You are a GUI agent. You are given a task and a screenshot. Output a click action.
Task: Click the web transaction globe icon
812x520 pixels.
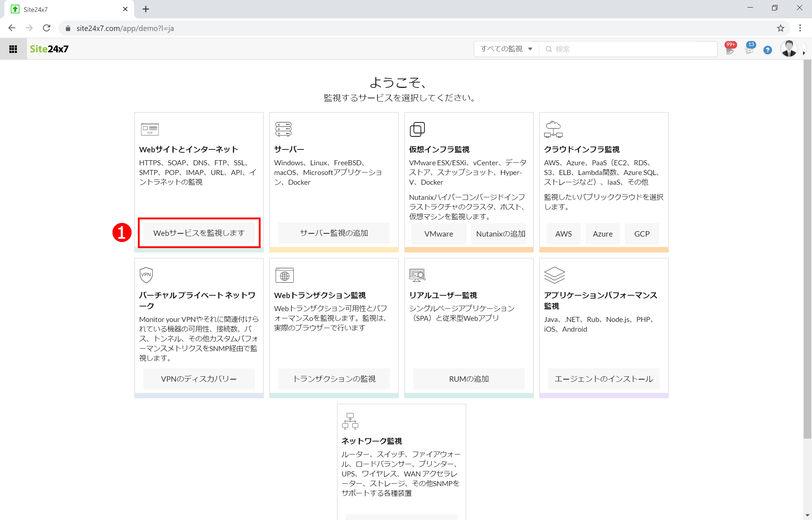284,275
